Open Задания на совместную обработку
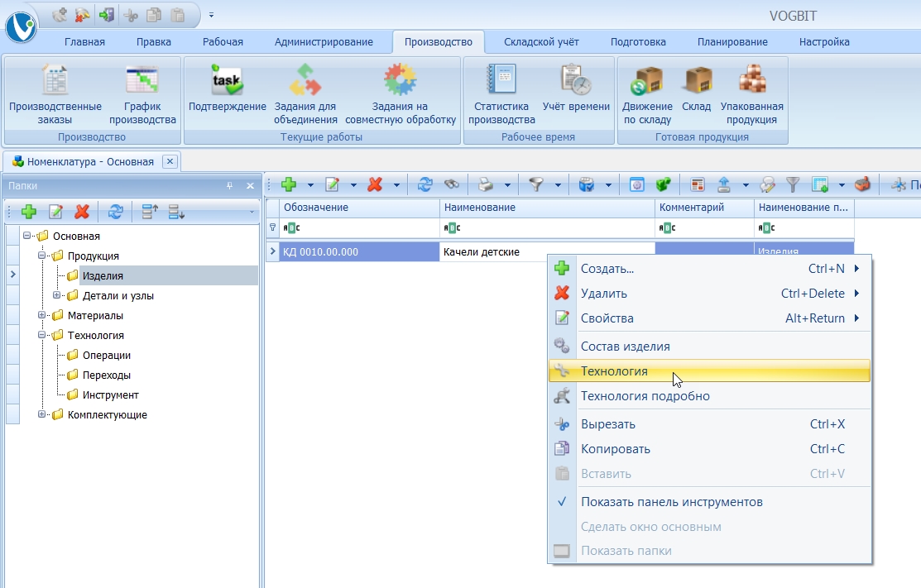The image size is (921, 588). (x=401, y=95)
